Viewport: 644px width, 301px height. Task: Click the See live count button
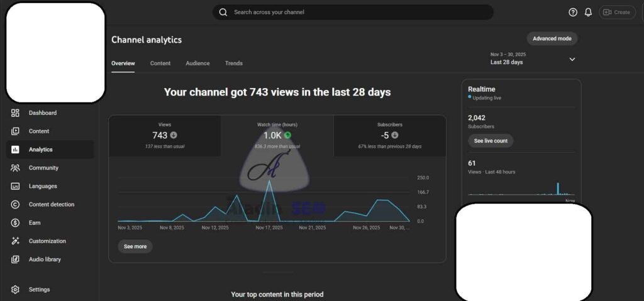pyautogui.click(x=491, y=141)
